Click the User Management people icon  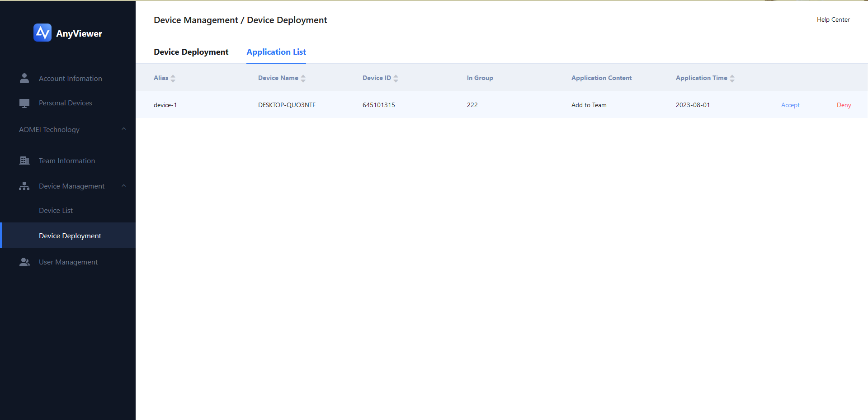pos(24,262)
